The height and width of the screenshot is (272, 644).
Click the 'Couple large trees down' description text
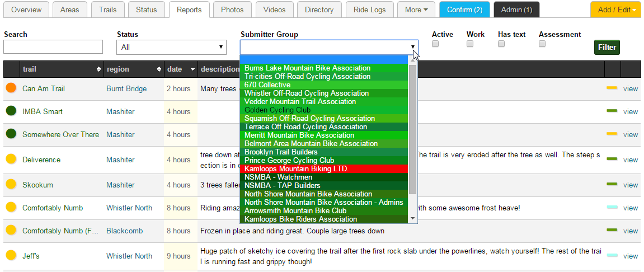(x=345, y=231)
